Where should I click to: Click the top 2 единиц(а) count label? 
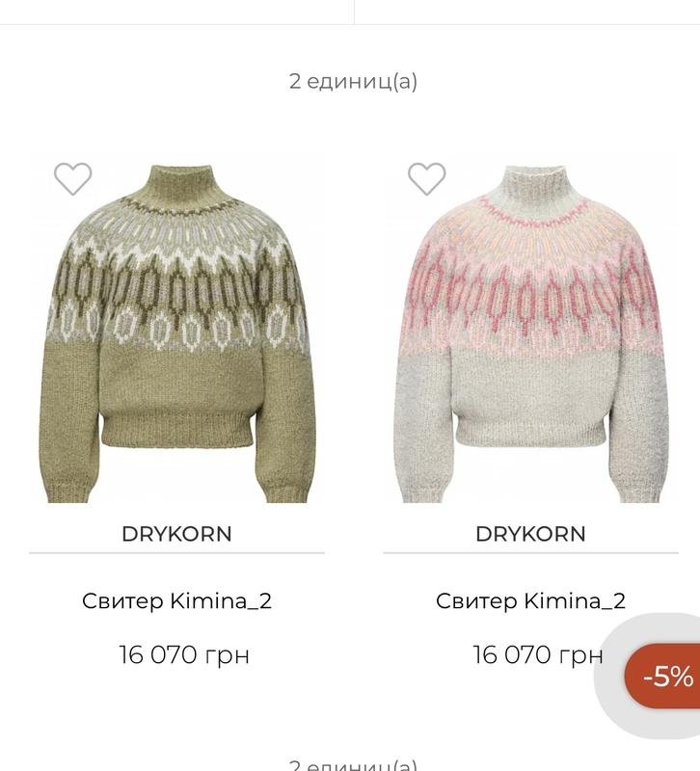353,81
